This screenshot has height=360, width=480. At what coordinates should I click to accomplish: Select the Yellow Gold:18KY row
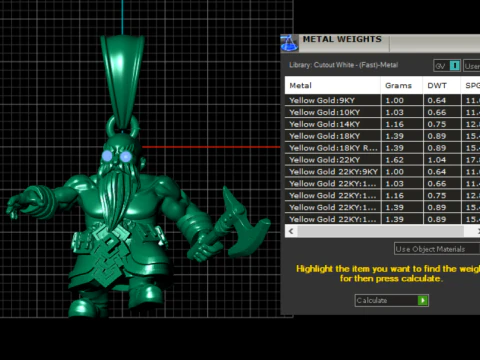382,136
